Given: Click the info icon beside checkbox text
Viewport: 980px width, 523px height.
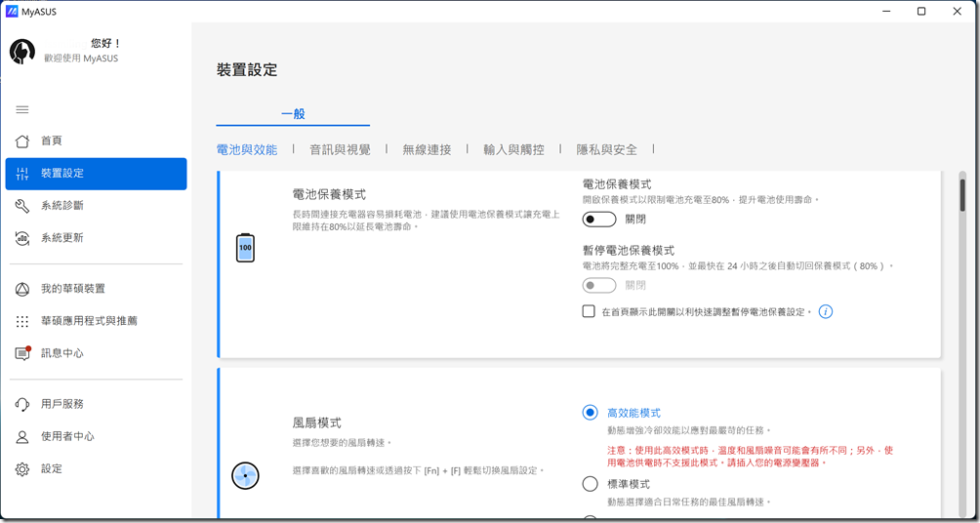Looking at the screenshot, I should [826, 312].
